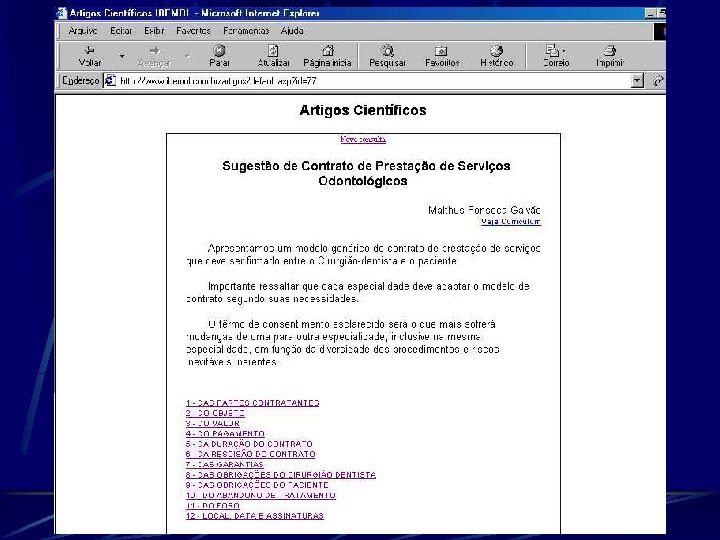Click the Imprimir print button
Viewport: 720px width, 540px height.
point(610,56)
